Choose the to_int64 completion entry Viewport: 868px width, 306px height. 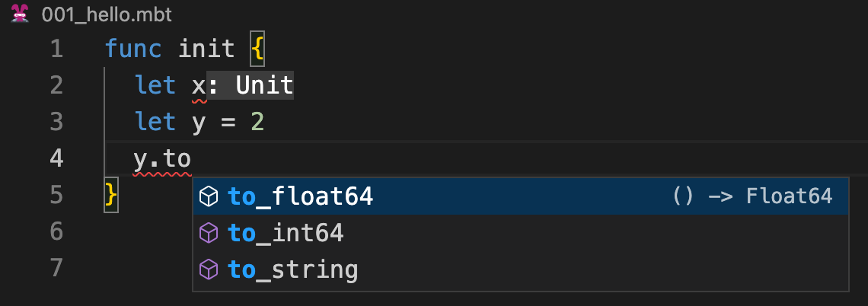[286, 233]
